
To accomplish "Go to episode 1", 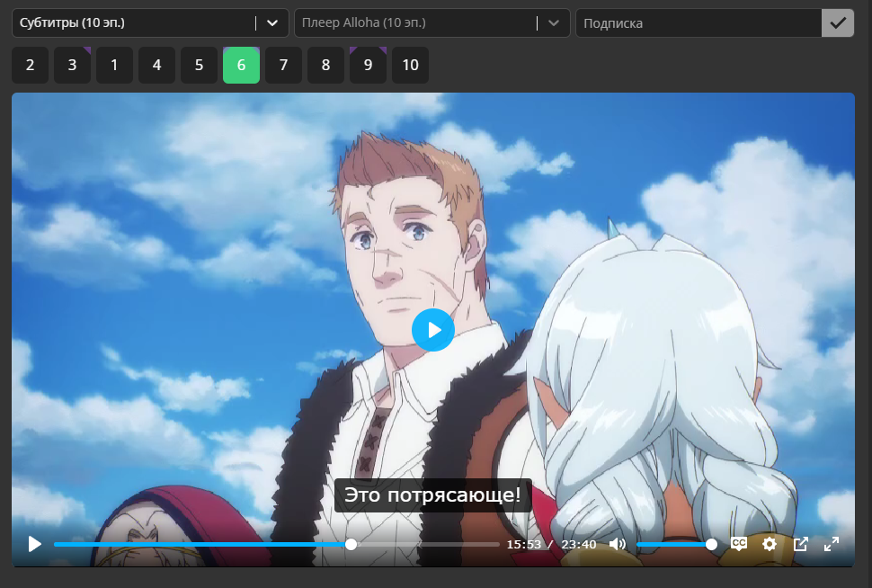I will 114,65.
